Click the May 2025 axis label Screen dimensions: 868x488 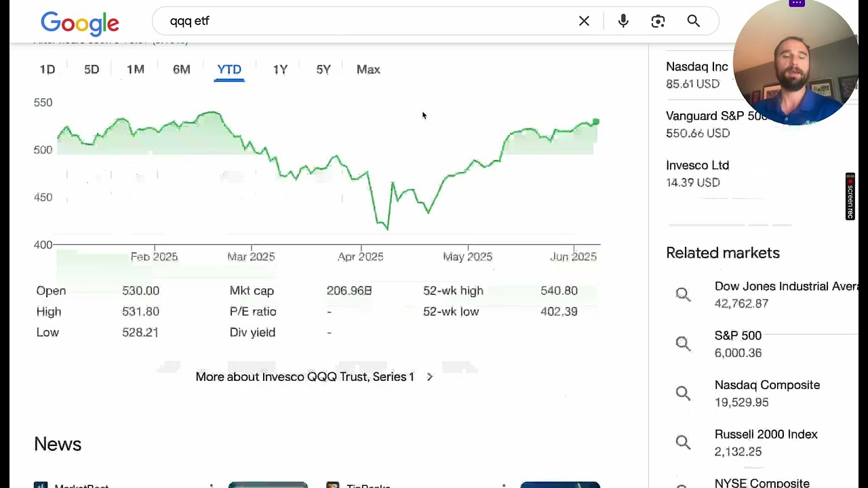[467, 257]
